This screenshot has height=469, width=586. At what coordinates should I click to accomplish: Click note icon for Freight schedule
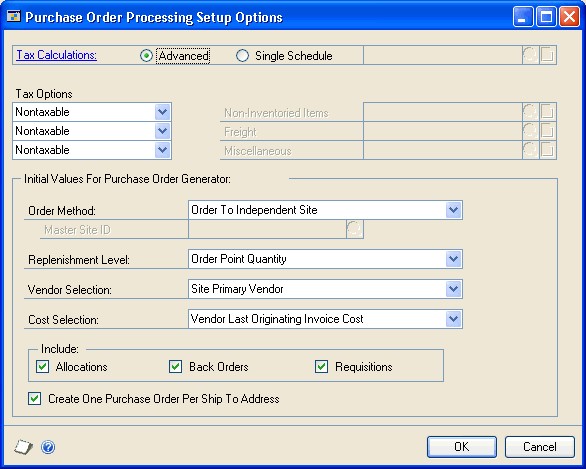[x=548, y=131]
